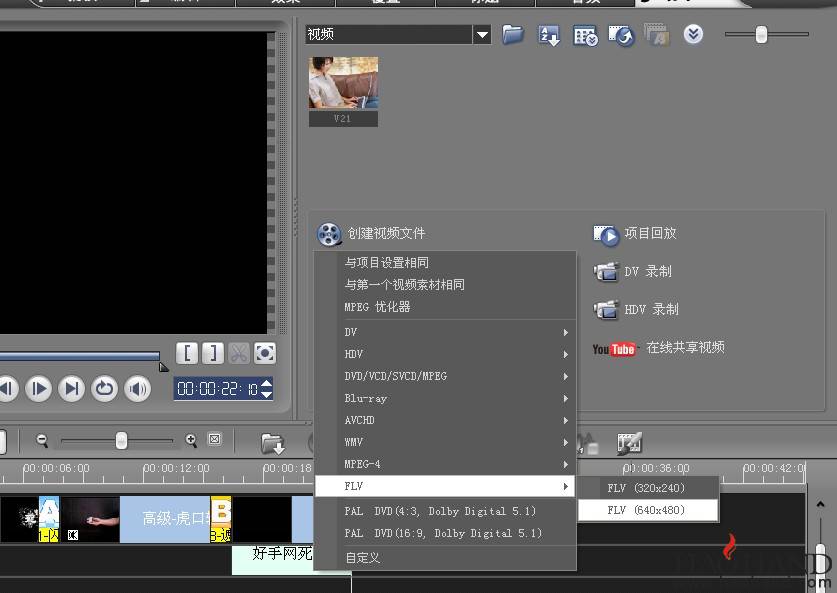Click the 00:00:12:00 timeline ruler mark

[x=176, y=468]
